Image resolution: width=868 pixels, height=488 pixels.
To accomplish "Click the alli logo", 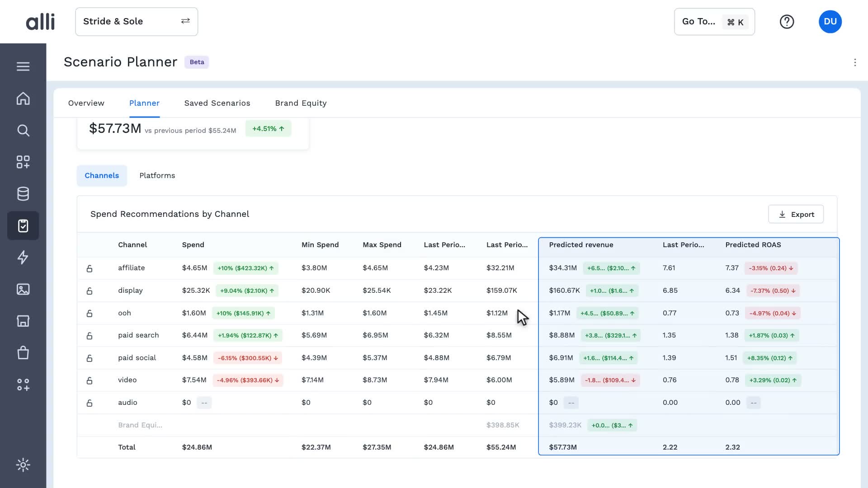I will coord(40,22).
